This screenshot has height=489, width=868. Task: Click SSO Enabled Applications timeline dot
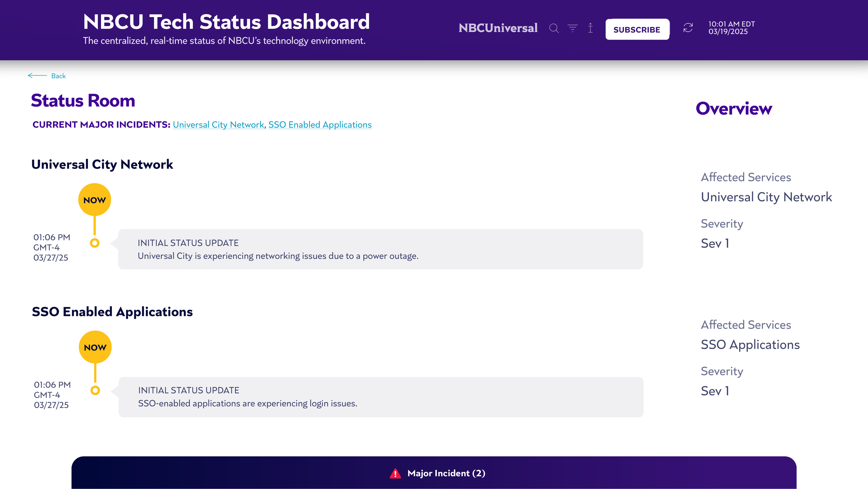coord(95,390)
